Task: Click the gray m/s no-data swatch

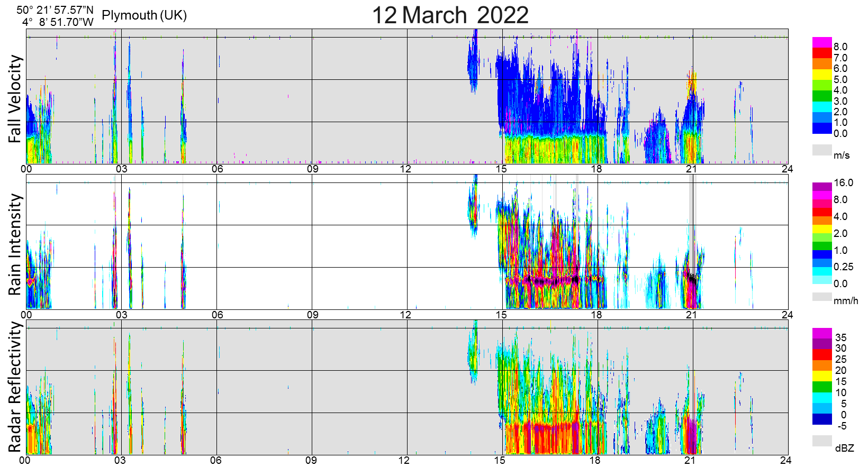Action: tap(822, 150)
